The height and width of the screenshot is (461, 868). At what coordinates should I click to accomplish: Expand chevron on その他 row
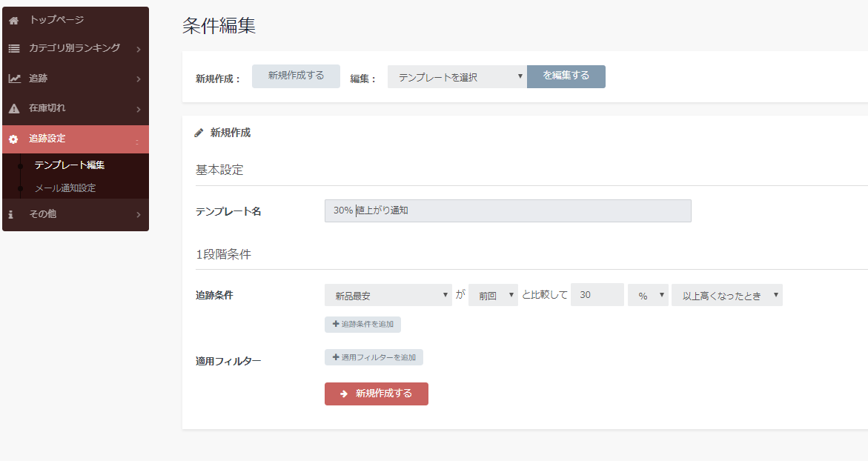[x=139, y=215]
